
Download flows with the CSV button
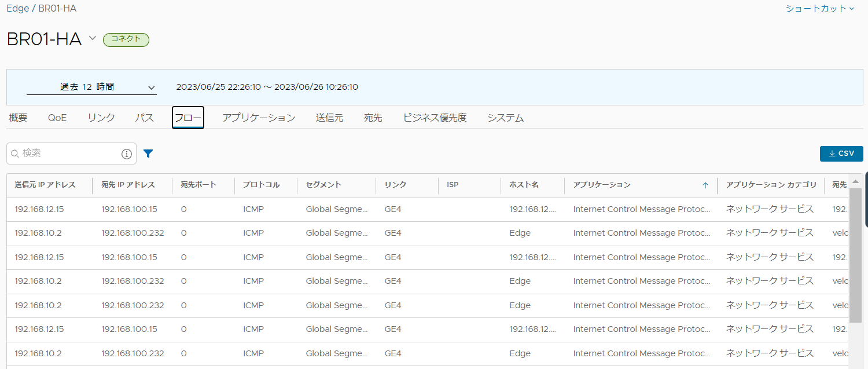[x=841, y=154]
